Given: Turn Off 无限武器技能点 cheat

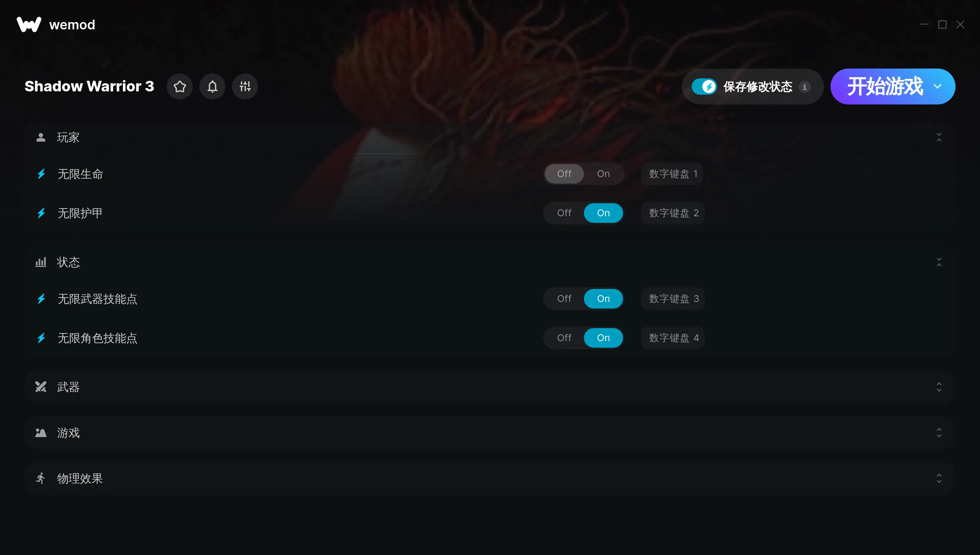Looking at the screenshot, I should (x=564, y=299).
